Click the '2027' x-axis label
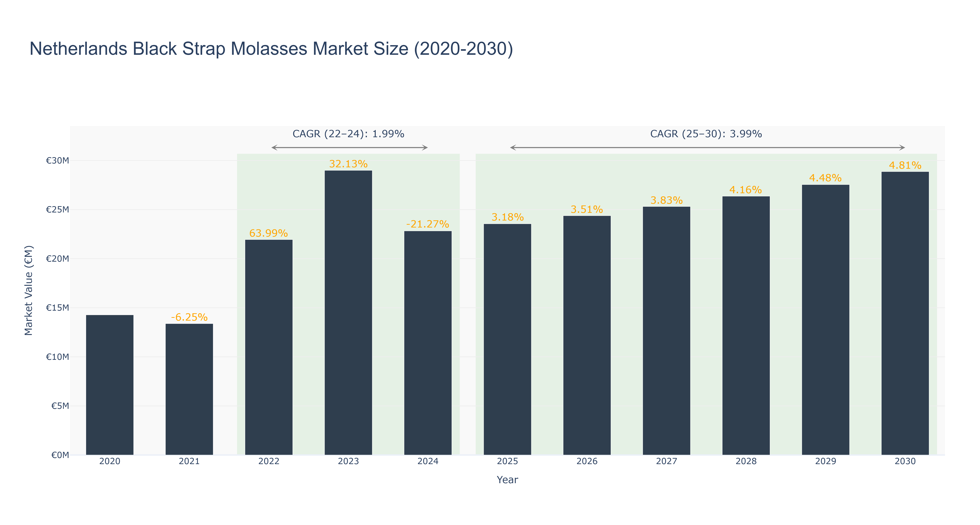The height and width of the screenshot is (525, 980). pos(666,461)
